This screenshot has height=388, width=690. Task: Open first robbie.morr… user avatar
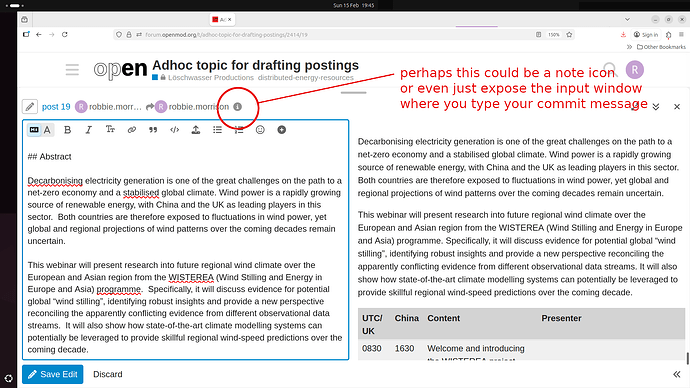pyautogui.click(x=81, y=106)
